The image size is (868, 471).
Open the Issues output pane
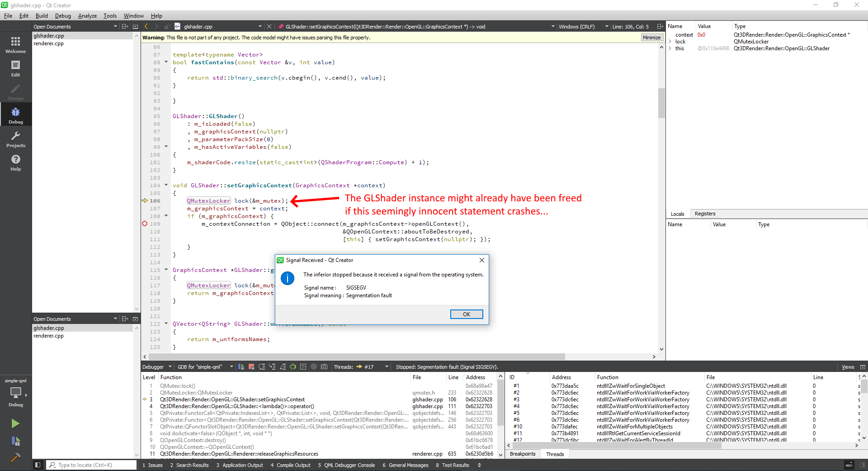pos(152,465)
